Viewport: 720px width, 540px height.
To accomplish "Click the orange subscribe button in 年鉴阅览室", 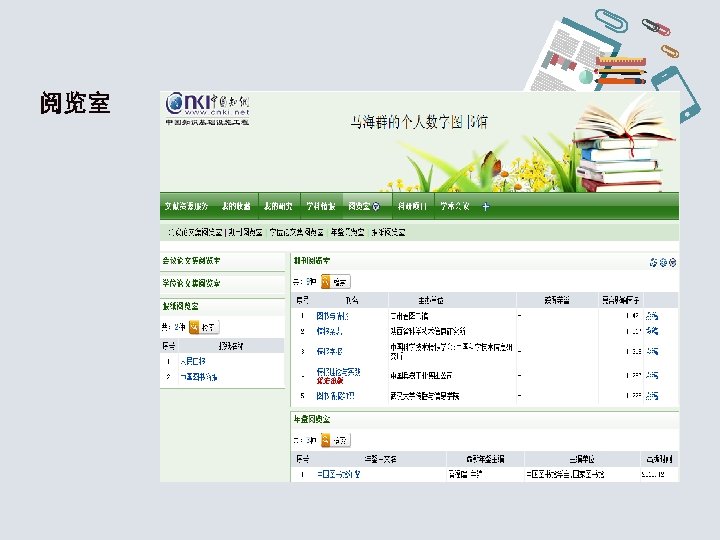I will tap(336, 440).
